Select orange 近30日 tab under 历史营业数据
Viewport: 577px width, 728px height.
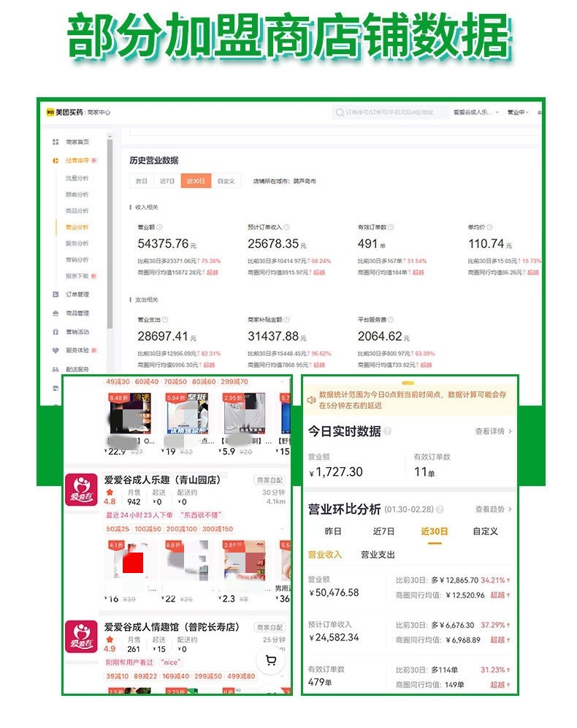coord(196,181)
